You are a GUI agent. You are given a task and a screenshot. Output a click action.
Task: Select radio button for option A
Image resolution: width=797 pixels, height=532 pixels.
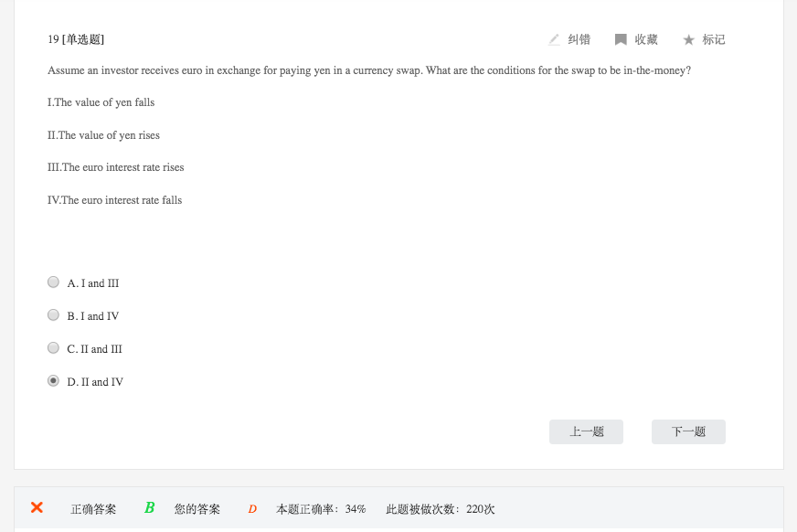(x=53, y=283)
